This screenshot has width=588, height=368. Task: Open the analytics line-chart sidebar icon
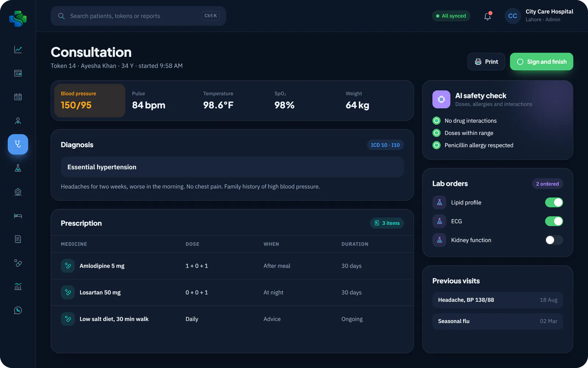click(x=18, y=49)
